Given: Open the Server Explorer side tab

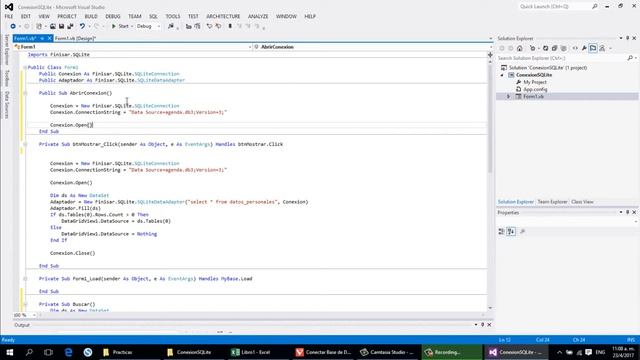Looking at the screenshot, I should (x=6, y=50).
